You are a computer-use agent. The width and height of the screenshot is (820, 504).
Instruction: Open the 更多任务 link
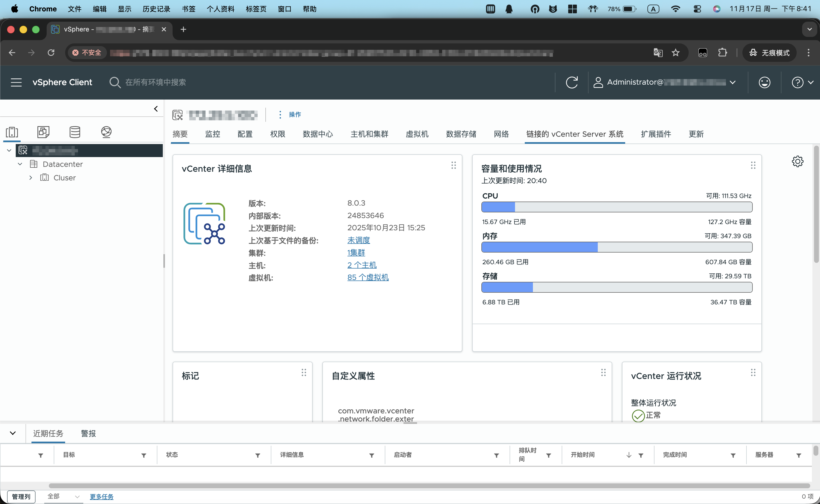[102, 497]
